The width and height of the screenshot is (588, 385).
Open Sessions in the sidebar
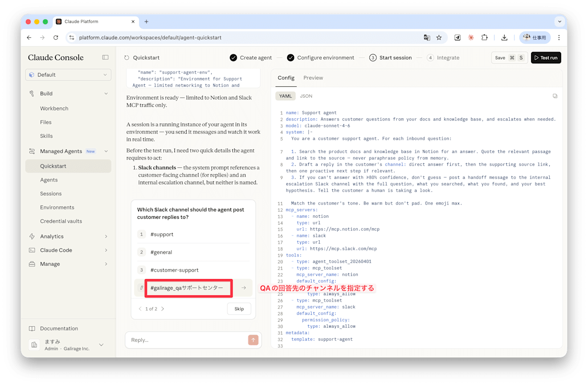click(51, 194)
